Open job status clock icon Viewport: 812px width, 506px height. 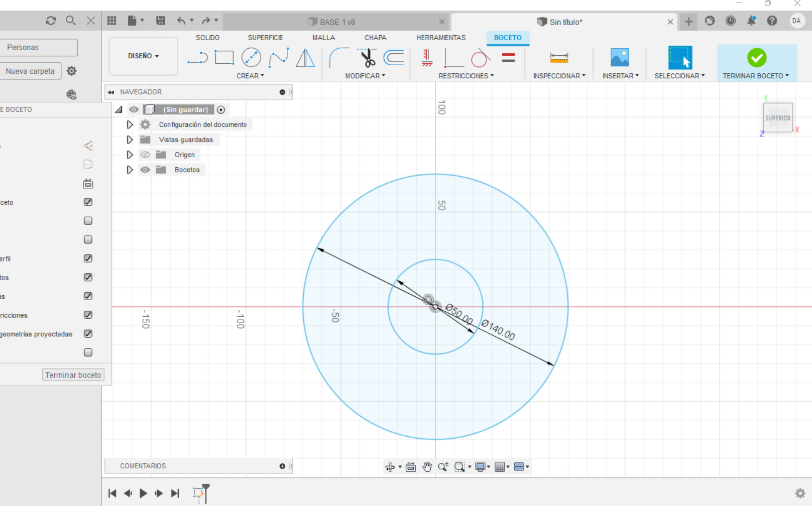coord(731,21)
